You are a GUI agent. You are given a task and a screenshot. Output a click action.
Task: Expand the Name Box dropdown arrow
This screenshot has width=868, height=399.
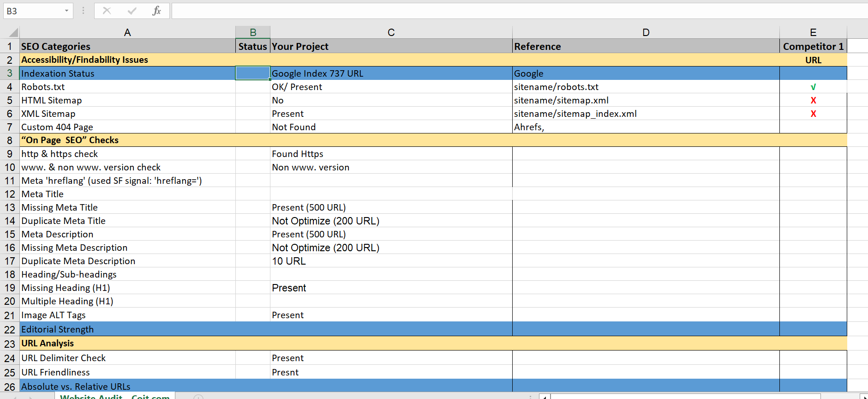[x=66, y=11]
